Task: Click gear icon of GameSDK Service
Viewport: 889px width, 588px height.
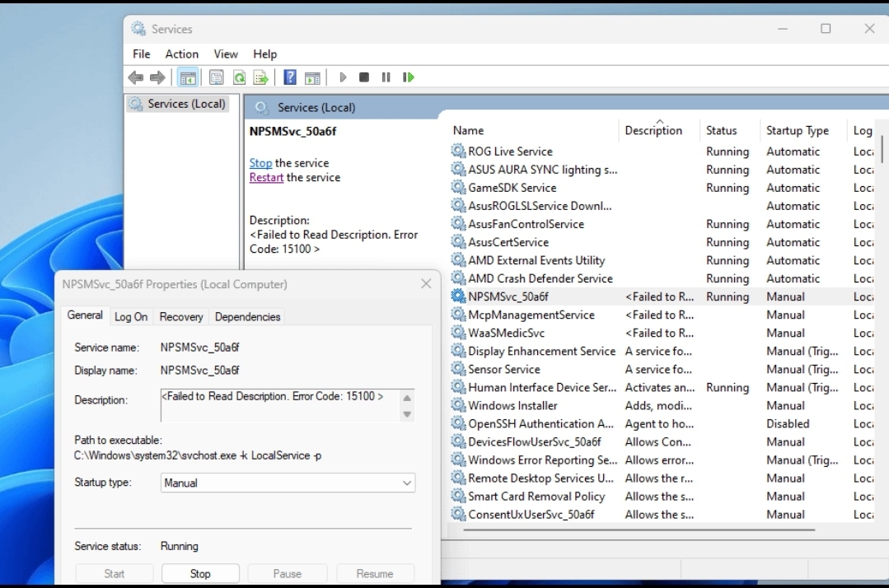Action: (458, 187)
